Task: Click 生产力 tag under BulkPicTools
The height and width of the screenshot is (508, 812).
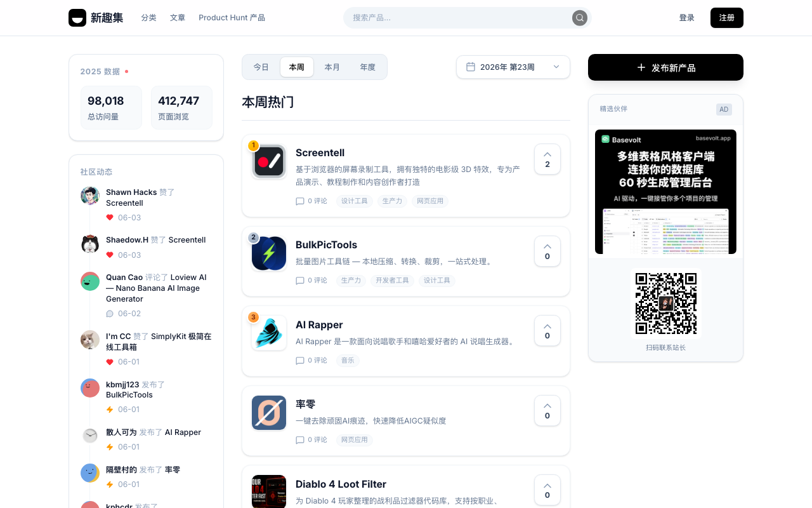Action: [351, 281]
